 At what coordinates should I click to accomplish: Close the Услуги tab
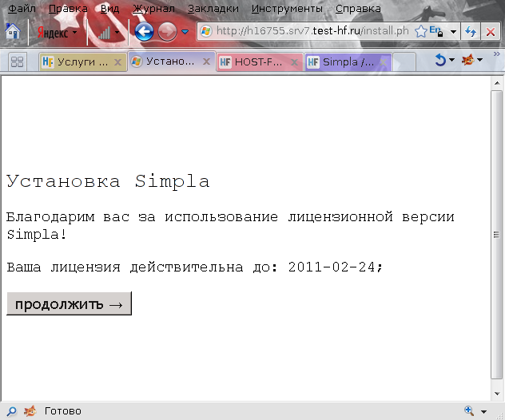click(118, 61)
